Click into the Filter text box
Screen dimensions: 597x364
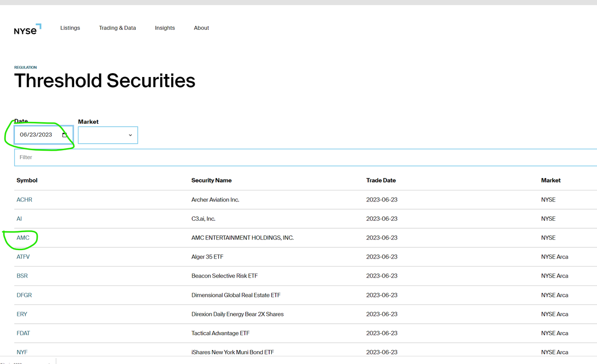point(305,157)
